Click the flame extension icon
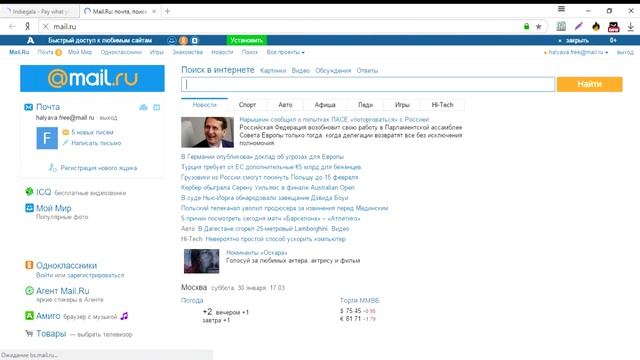The height and width of the screenshot is (360, 640). pos(596,27)
